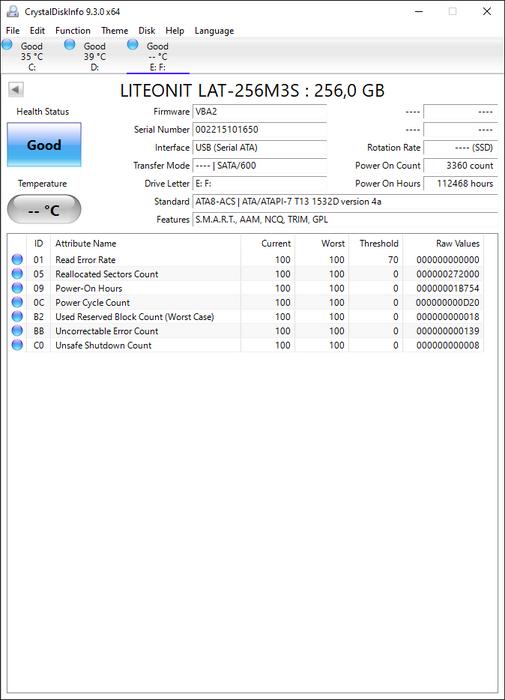The width and height of the screenshot is (505, 700).
Task: Click the Current column header
Action: [268, 243]
